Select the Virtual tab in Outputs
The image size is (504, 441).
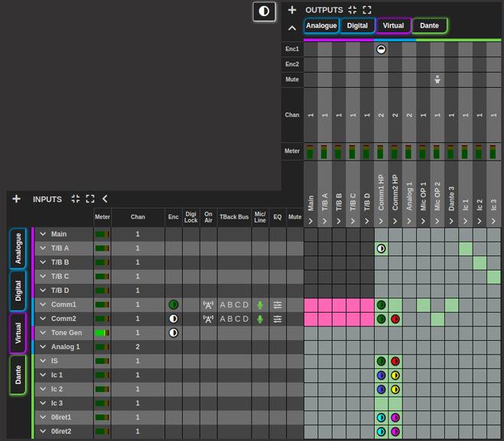pyautogui.click(x=393, y=26)
